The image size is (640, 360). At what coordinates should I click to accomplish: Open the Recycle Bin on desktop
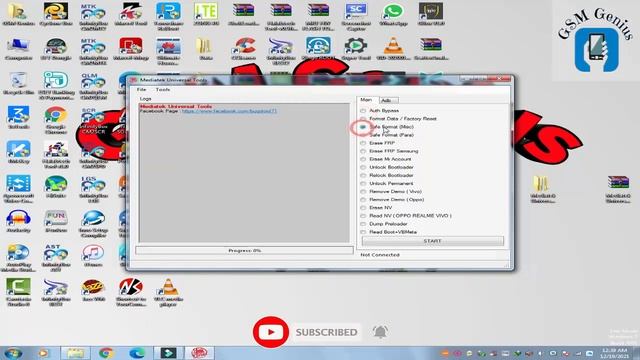(x=18, y=84)
